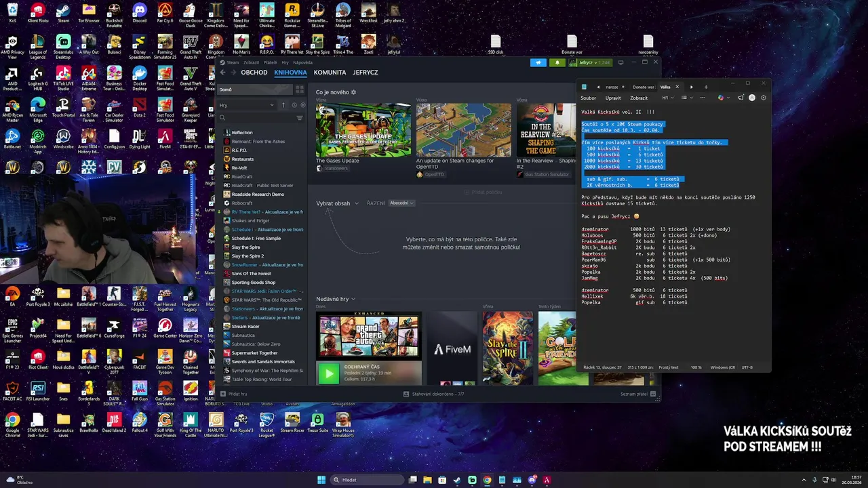Open Zobrazit menu in Steam

(x=251, y=62)
